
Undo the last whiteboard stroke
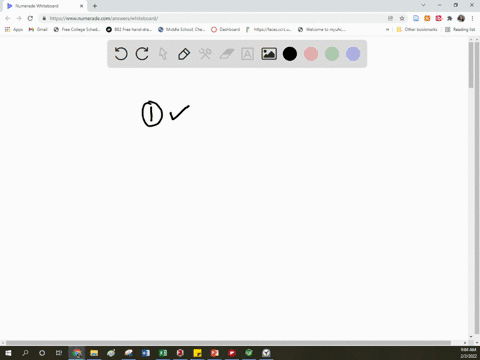[x=121, y=54]
